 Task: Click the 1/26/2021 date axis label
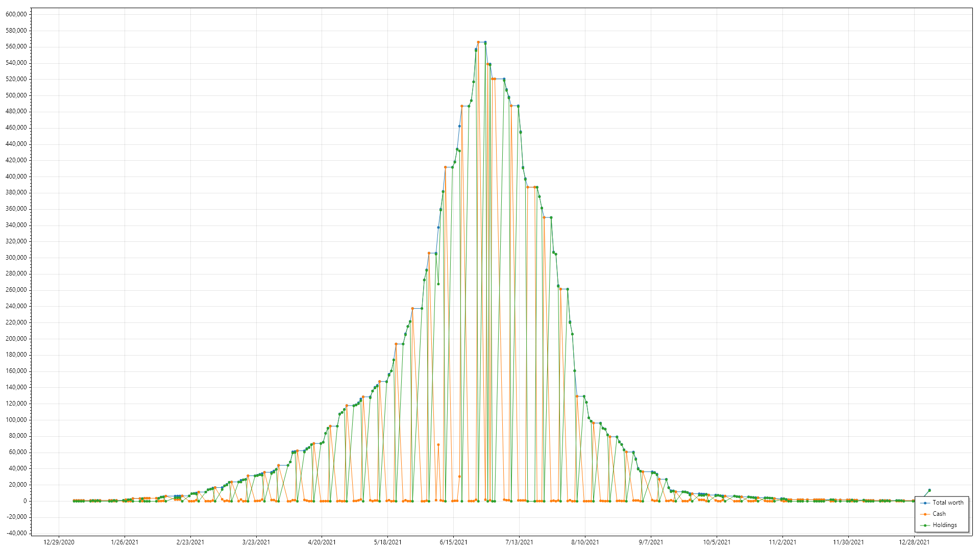[x=125, y=542]
